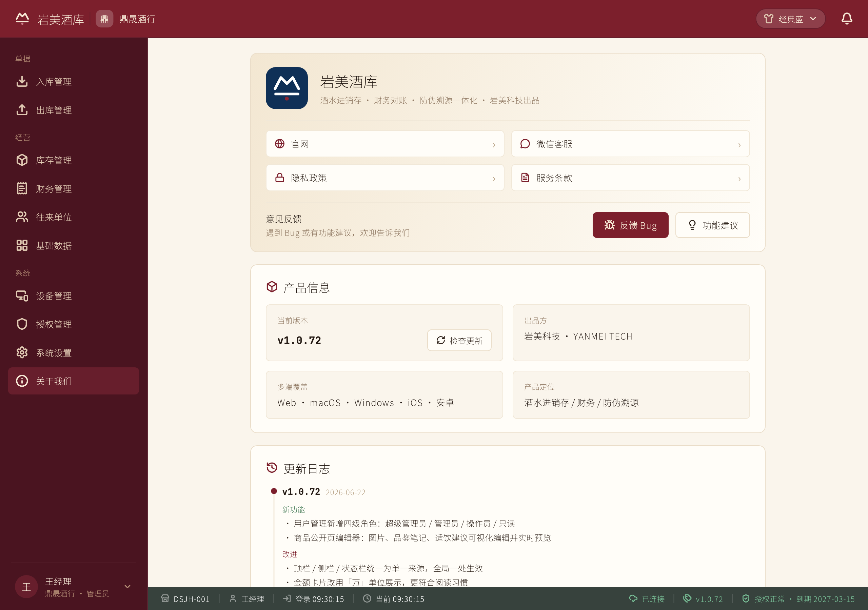Click the history icon beside 更新日志
The image size is (868, 610).
(x=272, y=468)
